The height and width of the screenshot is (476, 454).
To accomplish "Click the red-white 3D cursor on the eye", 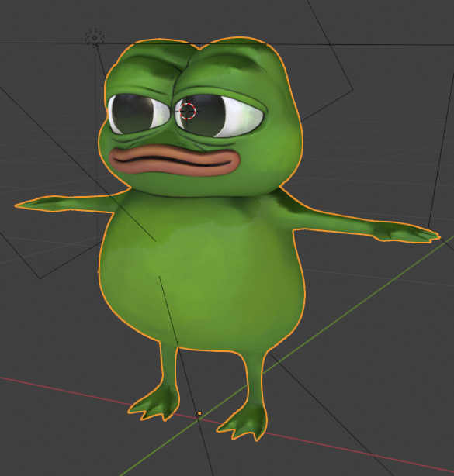I will point(188,111).
